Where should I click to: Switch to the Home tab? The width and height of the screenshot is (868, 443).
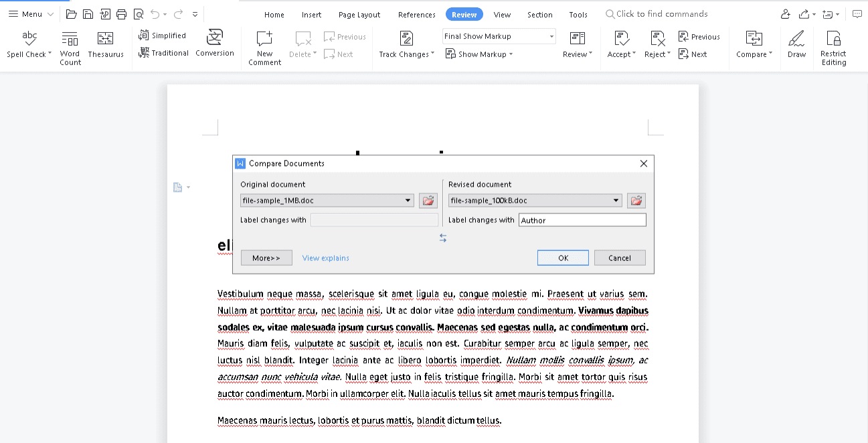point(274,15)
